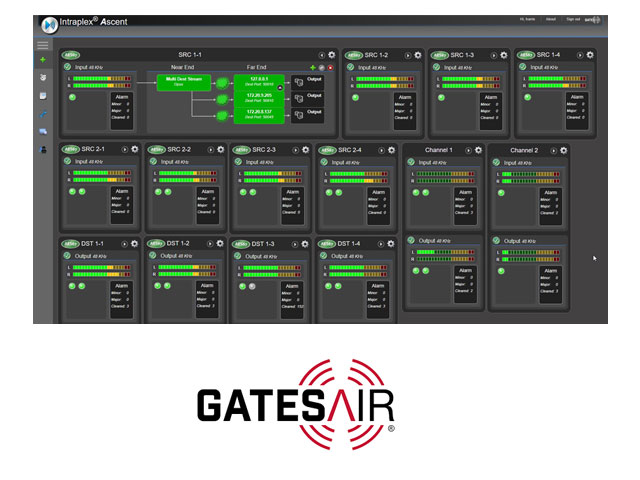This screenshot has height=480, width=640.
Task: Click the red stop icon in SRC 1-1
Action: [331, 68]
